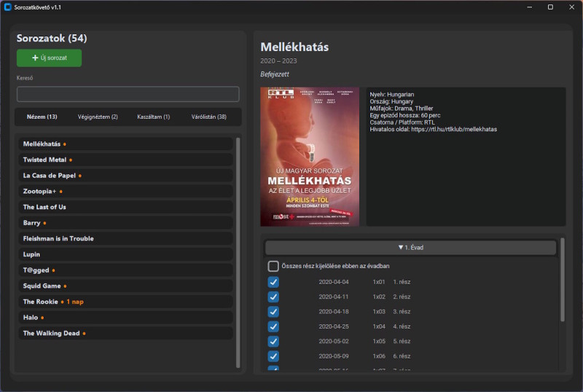Image resolution: width=583 pixels, height=392 pixels.
Task: Uncheck episode 1x01 watched checkbox
Action: 273,282
